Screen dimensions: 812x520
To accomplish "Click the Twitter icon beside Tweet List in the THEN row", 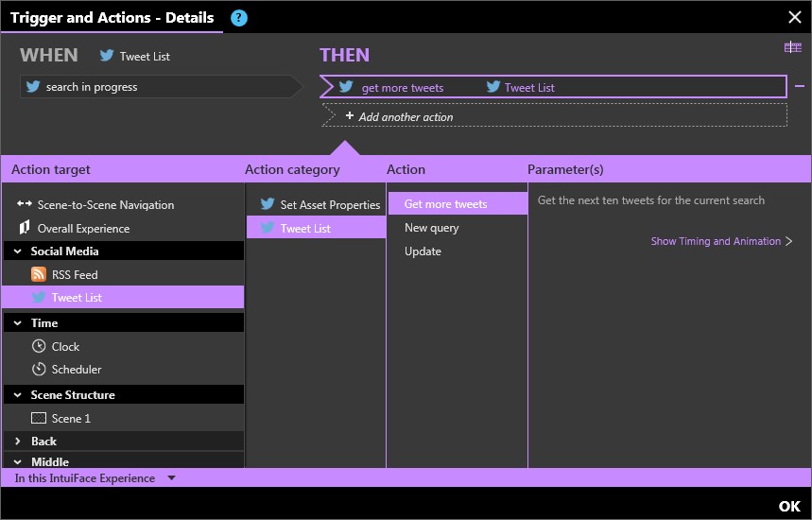I will (493, 86).
